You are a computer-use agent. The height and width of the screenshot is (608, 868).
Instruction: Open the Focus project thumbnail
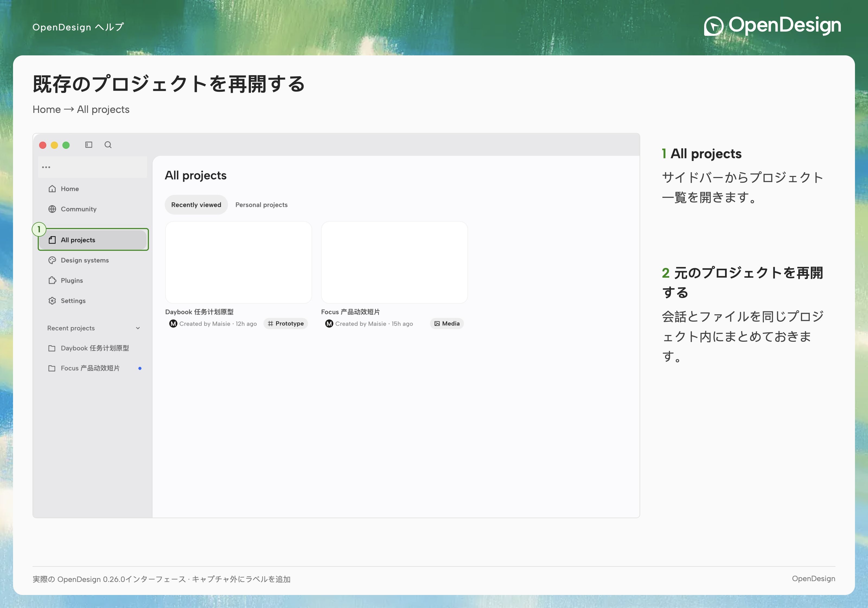[394, 262]
